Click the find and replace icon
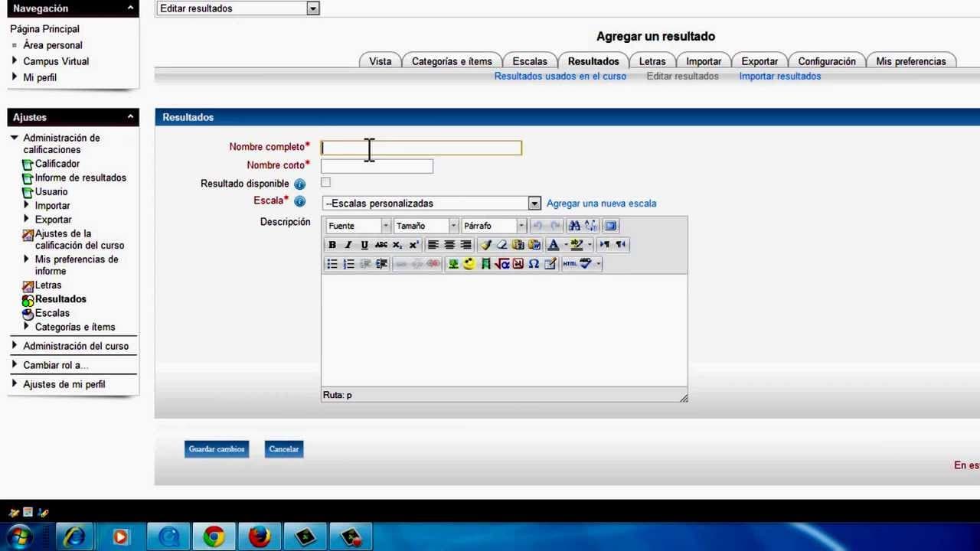 (591, 226)
